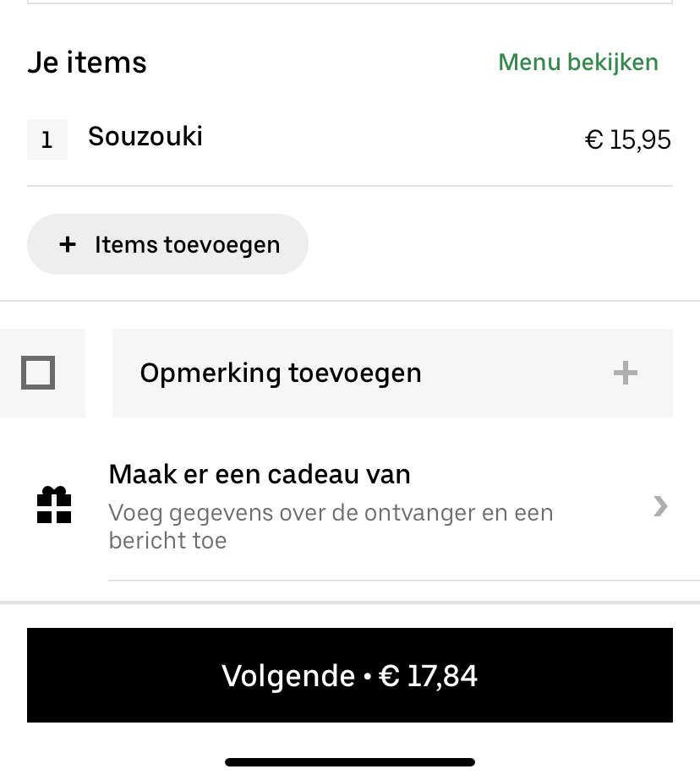700x780 pixels.
Task: Tap the gift box icon
Action: click(54, 505)
